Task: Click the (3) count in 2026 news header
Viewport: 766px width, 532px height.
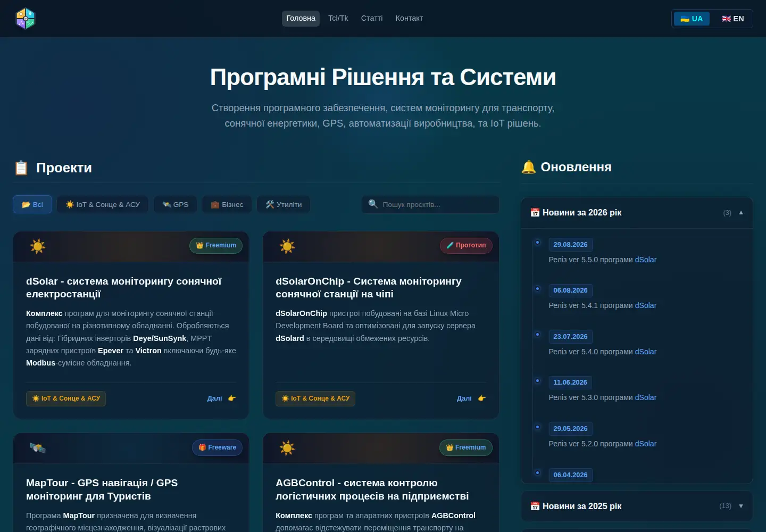Action: pos(727,213)
